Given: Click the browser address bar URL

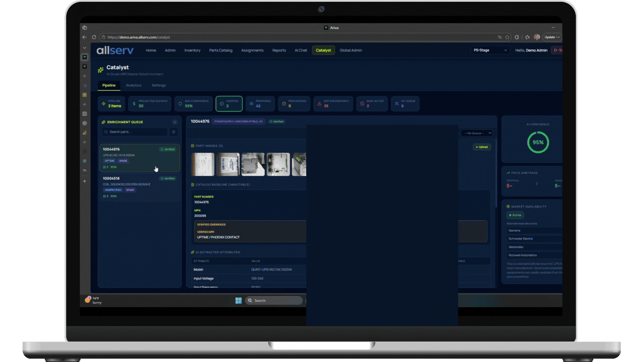Looking at the screenshot, I should [x=139, y=37].
